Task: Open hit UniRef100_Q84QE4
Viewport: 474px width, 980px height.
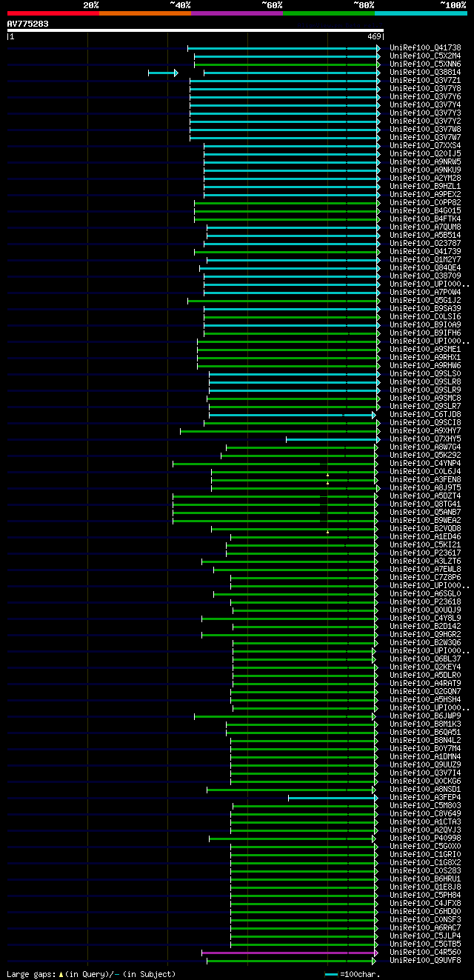Action: [425, 267]
